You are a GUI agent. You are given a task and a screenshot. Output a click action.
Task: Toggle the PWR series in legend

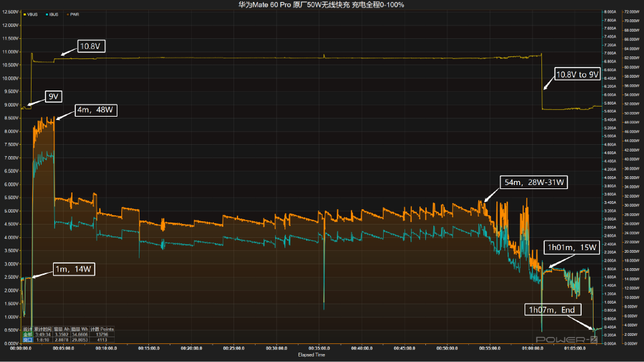pos(75,13)
